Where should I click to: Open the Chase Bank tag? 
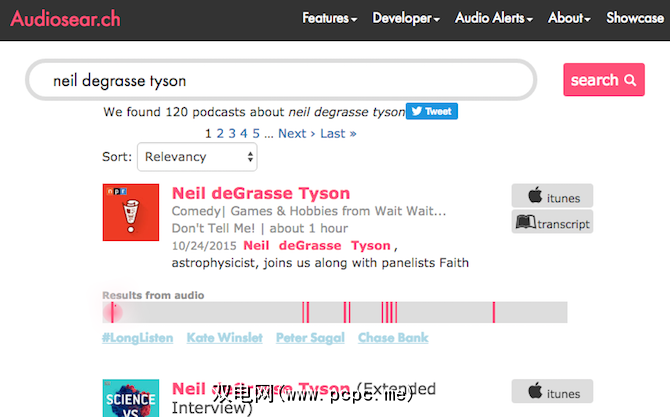[393, 338]
